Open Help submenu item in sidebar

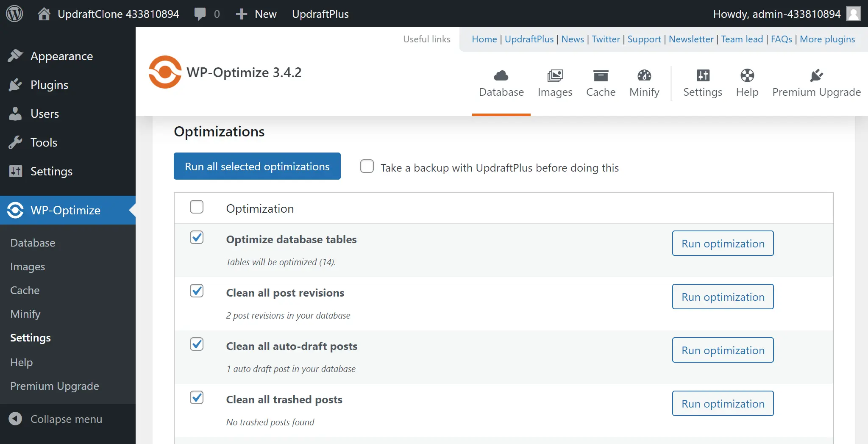coord(22,362)
